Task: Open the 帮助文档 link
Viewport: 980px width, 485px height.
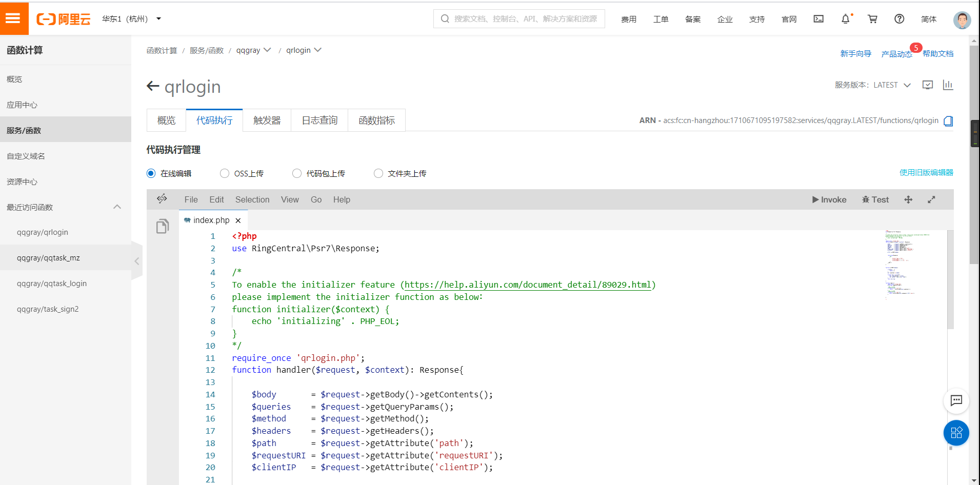Action: (x=938, y=54)
